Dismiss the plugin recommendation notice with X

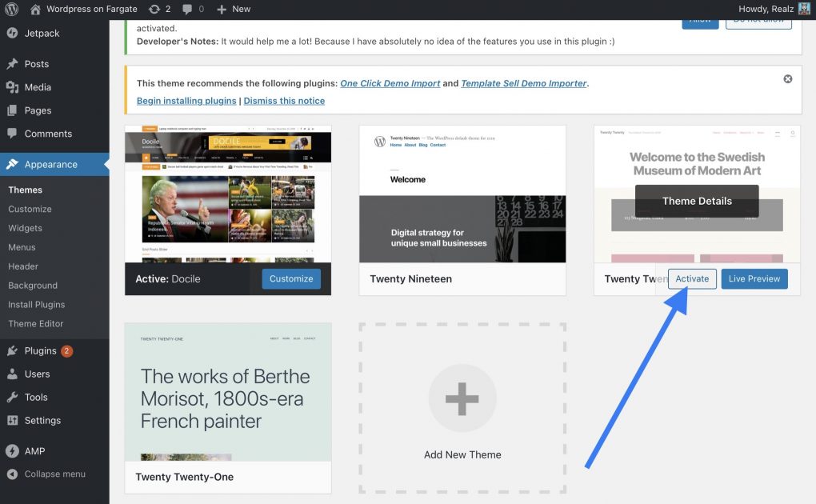pyautogui.click(x=788, y=78)
